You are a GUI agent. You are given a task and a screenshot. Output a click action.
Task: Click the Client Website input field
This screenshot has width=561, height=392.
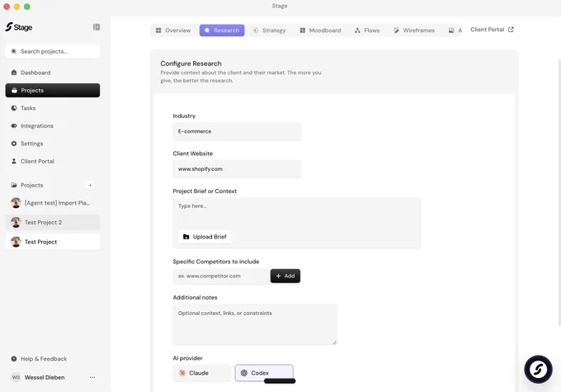coord(237,169)
